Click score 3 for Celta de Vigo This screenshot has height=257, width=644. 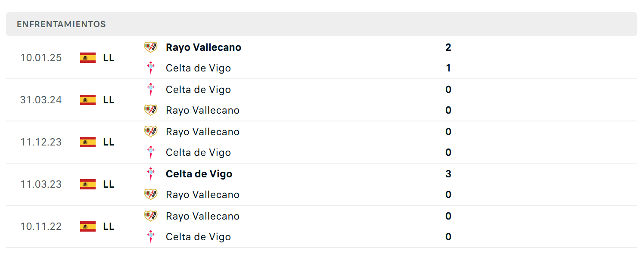click(x=448, y=174)
